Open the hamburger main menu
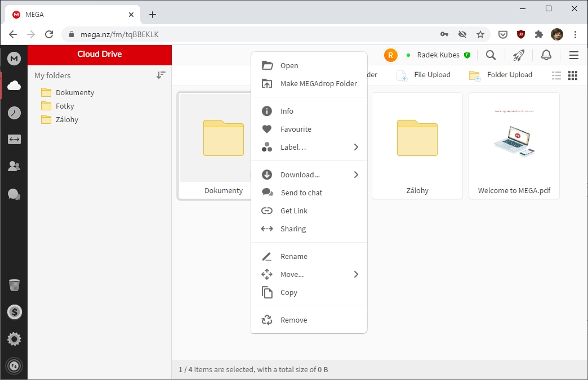Screen dimensions: 588x380 [x=574, y=55]
